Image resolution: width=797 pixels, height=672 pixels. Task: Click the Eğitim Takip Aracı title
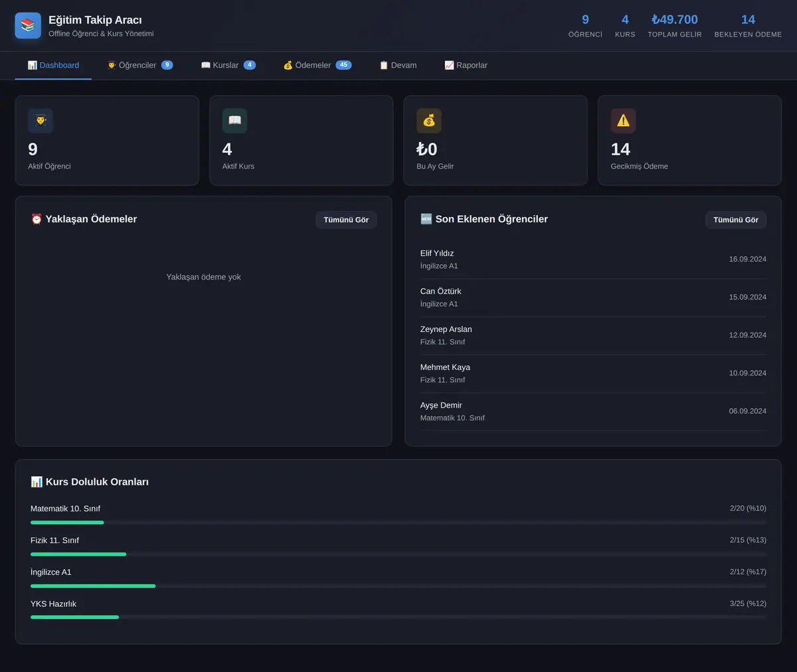pos(95,20)
